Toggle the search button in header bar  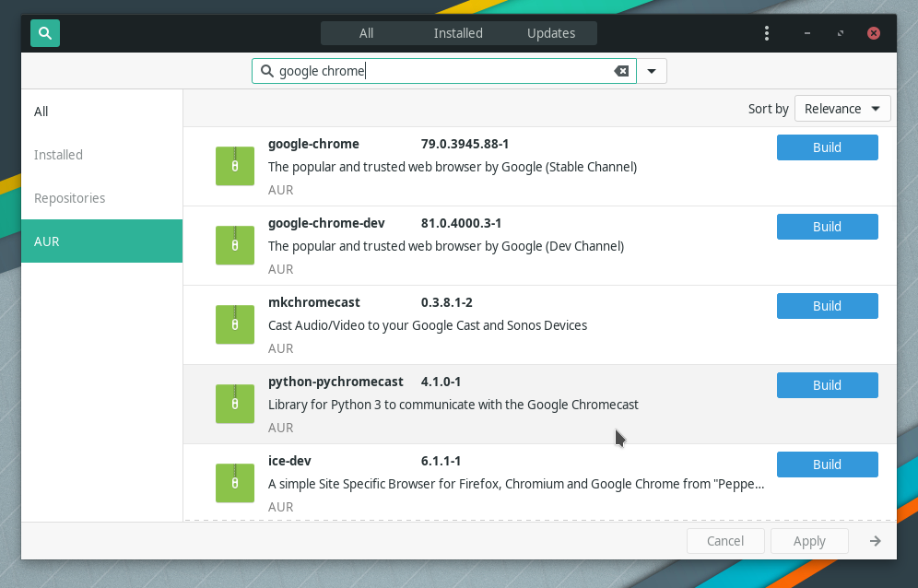(x=45, y=33)
